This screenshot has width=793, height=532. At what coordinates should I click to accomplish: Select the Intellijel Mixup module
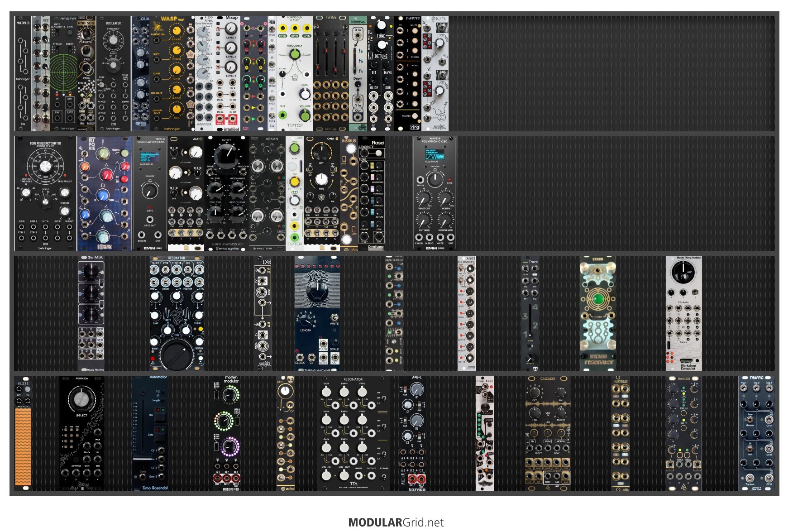[x=227, y=74]
